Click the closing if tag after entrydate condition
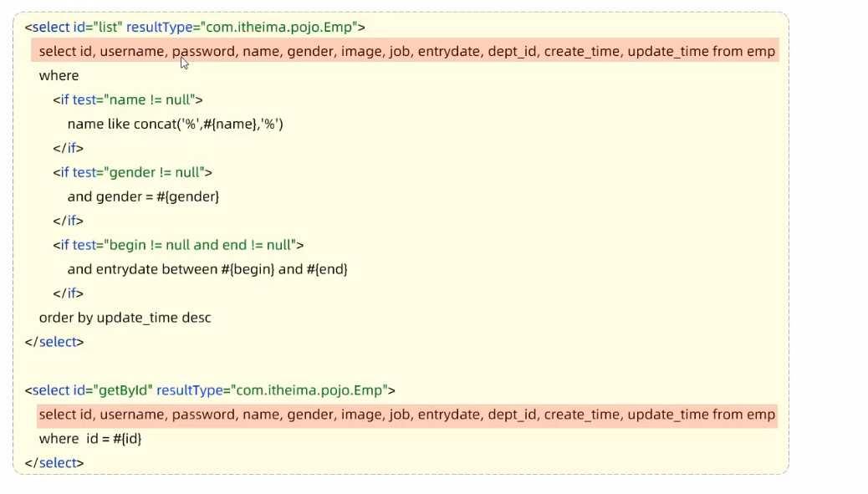868x494 pixels. pos(68,294)
